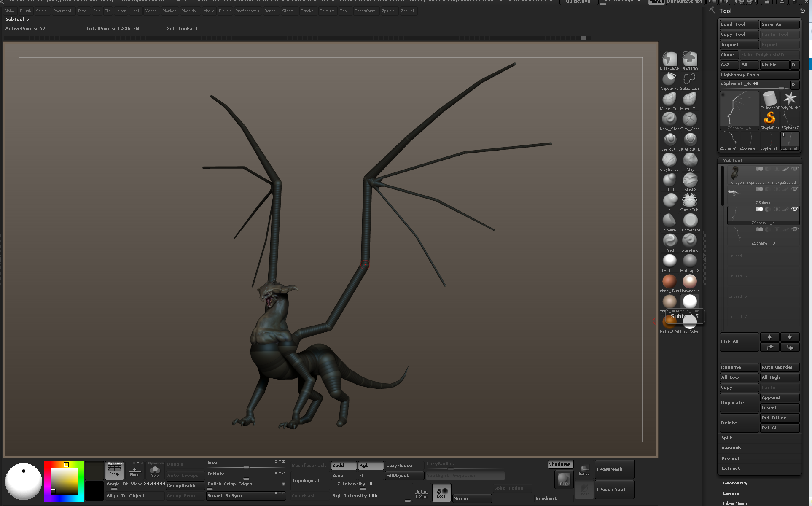Open the Brush menu
Viewport: 812px width, 506px height.
pyautogui.click(x=25, y=11)
